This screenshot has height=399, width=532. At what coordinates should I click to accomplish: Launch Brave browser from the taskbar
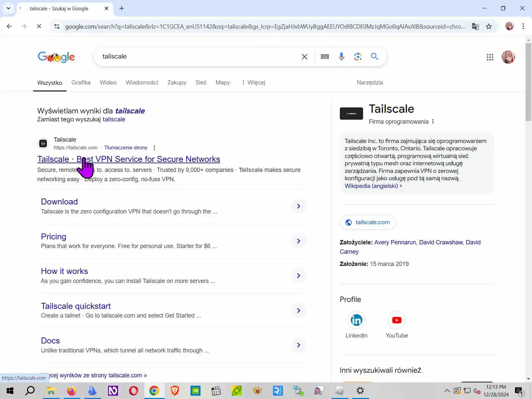click(x=175, y=391)
